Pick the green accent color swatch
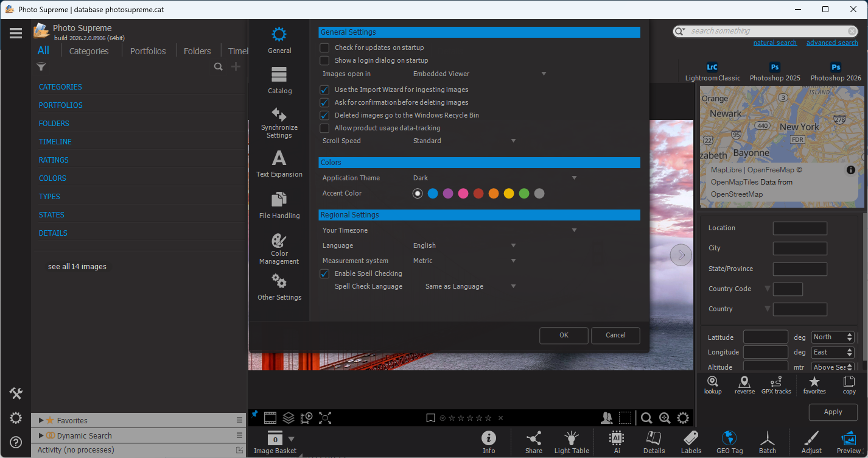Image resolution: width=868 pixels, height=458 pixels. 524,194
